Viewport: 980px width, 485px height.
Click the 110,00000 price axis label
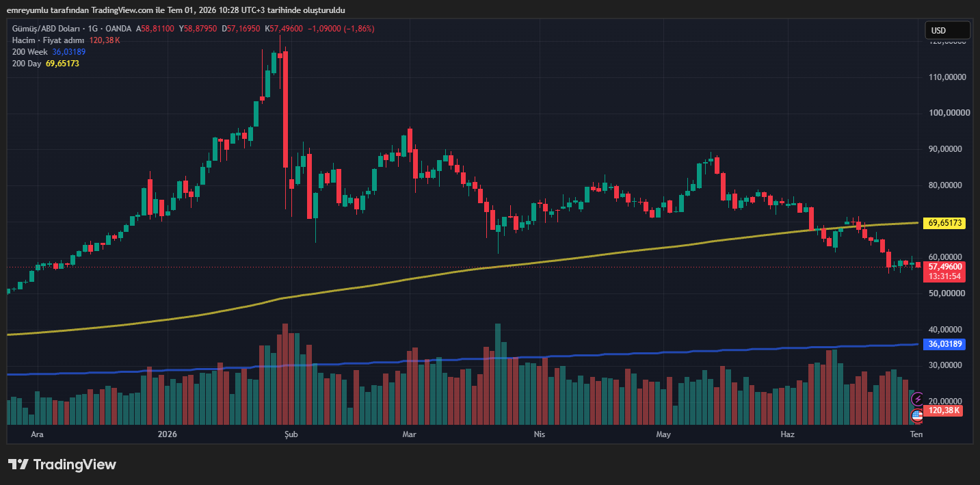click(946, 77)
